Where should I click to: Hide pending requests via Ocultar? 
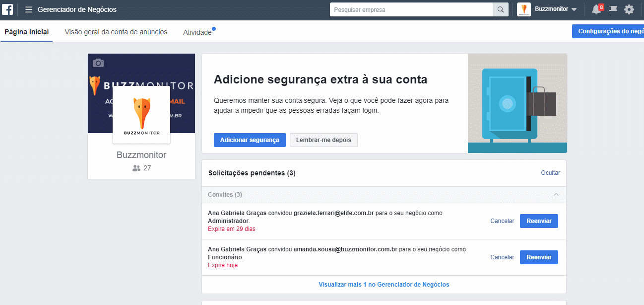click(x=550, y=173)
